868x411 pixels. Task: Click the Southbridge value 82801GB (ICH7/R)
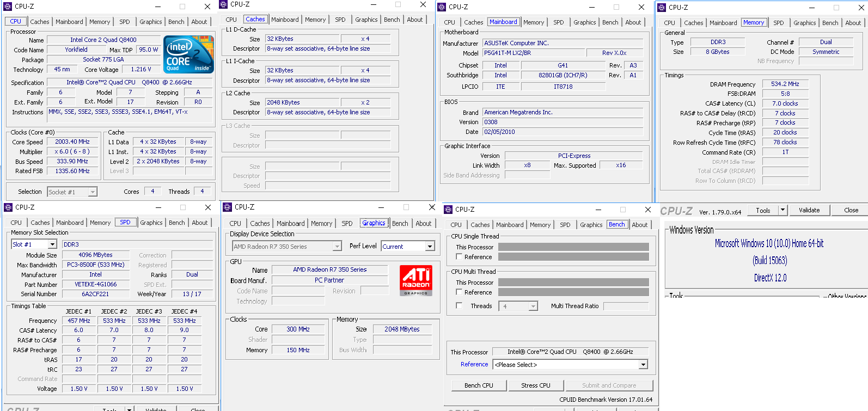click(563, 75)
